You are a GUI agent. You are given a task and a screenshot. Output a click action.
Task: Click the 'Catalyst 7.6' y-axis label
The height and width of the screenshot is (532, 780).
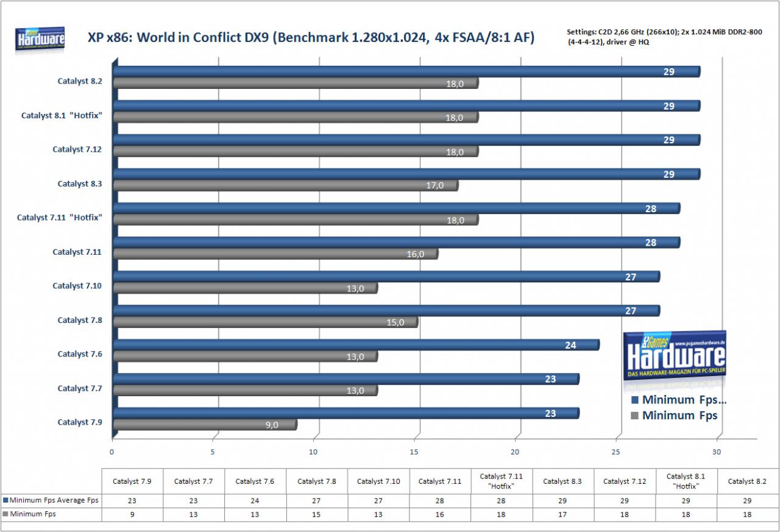[x=80, y=354]
